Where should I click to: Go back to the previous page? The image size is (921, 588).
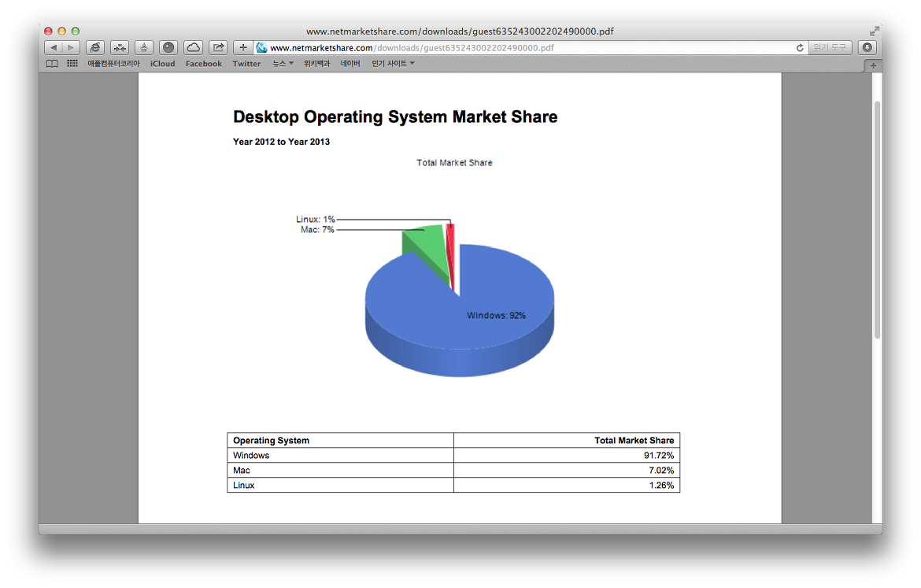point(54,47)
